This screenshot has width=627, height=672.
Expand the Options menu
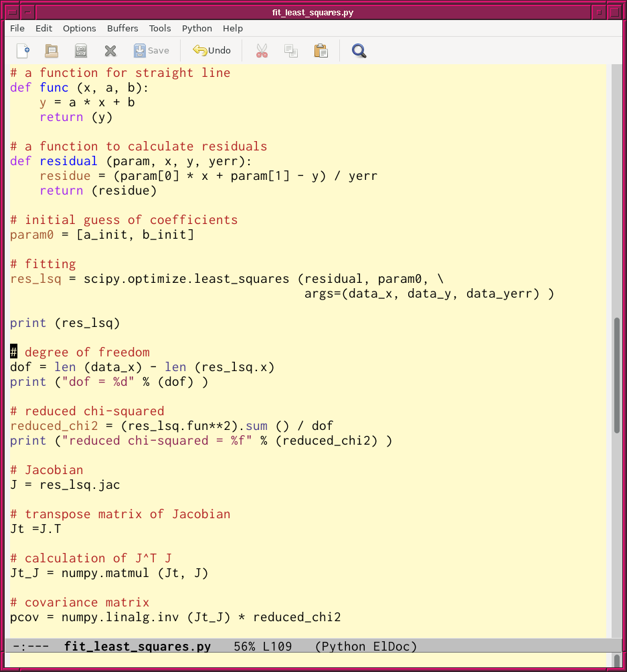pyautogui.click(x=80, y=28)
